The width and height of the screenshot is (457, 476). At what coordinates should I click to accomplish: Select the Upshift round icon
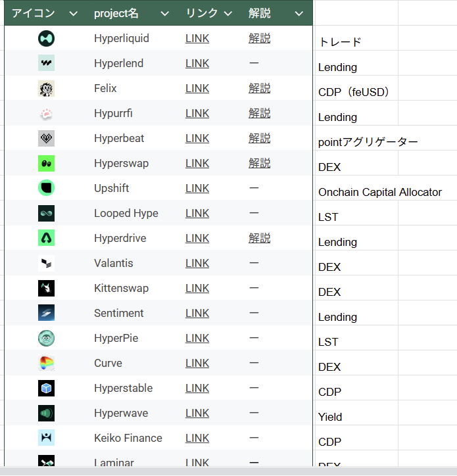46,188
